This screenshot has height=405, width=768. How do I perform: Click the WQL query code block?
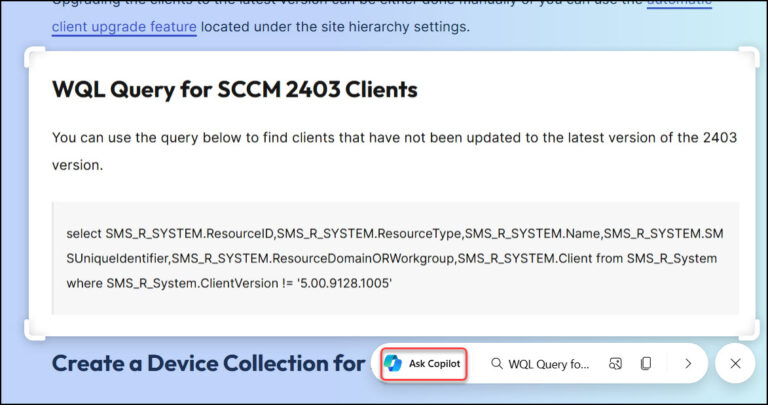(395, 258)
